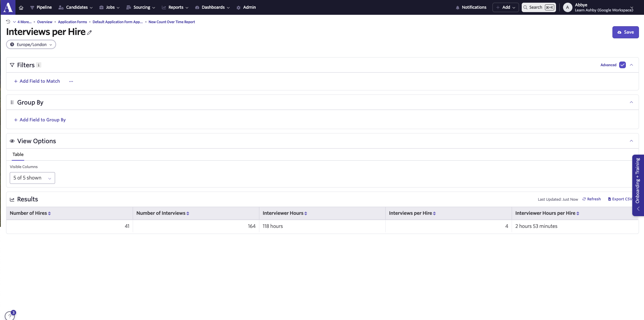
Task: Collapse the Filters section
Action: pyautogui.click(x=632, y=65)
